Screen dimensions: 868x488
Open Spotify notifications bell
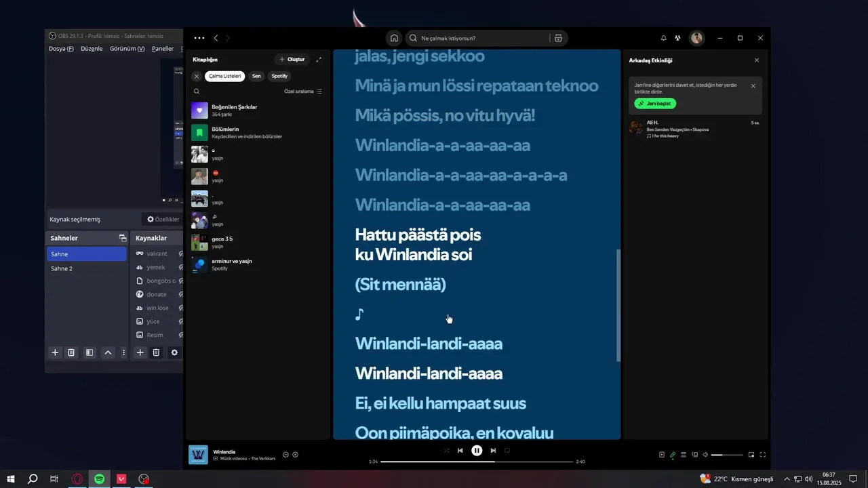point(663,38)
